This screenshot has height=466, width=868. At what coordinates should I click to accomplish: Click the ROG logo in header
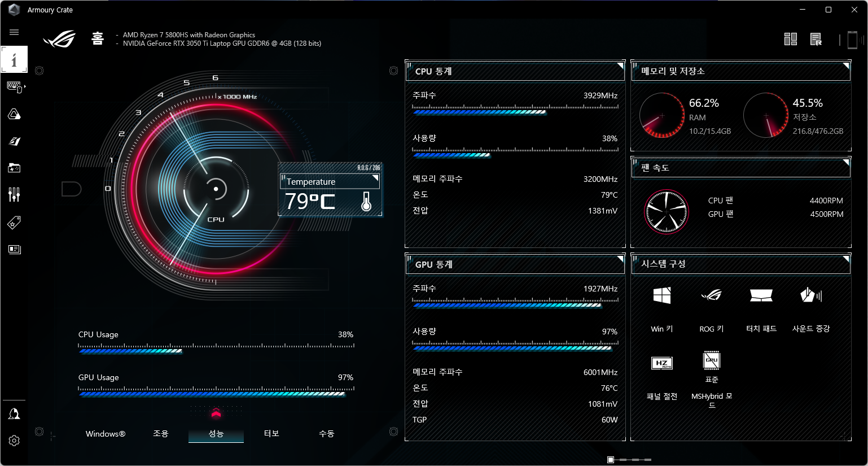[x=59, y=39]
